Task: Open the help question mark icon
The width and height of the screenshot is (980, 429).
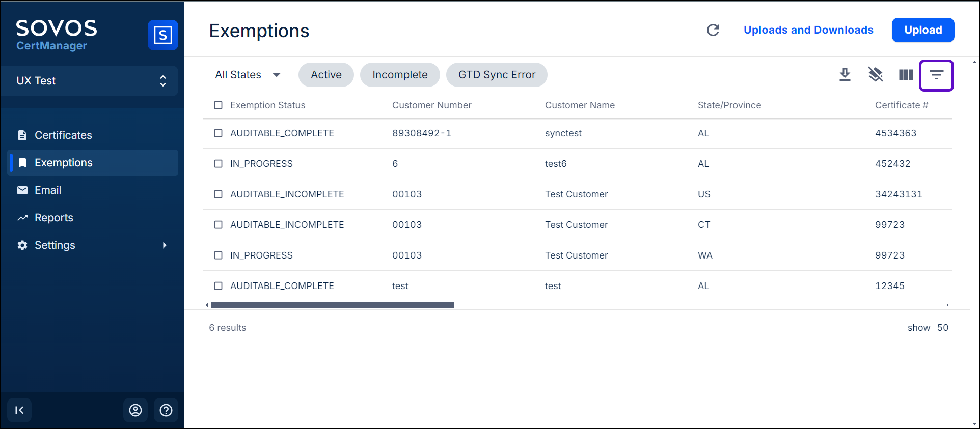Action: click(x=166, y=410)
